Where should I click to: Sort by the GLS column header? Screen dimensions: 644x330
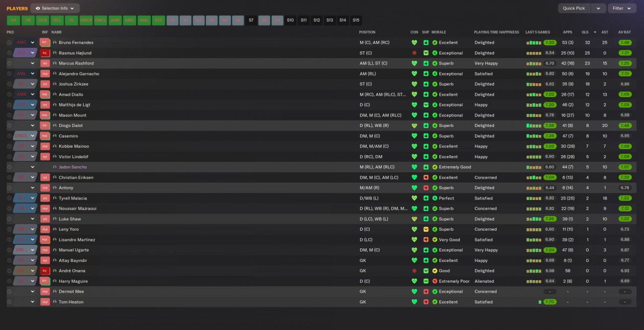(585, 32)
